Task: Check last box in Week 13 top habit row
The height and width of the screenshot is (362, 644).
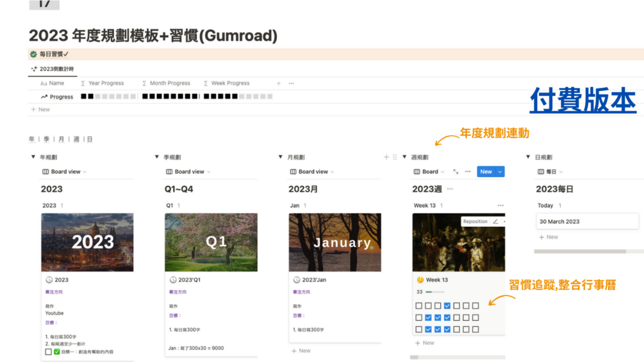Action: pyautogui.click(x=475, y=306)
